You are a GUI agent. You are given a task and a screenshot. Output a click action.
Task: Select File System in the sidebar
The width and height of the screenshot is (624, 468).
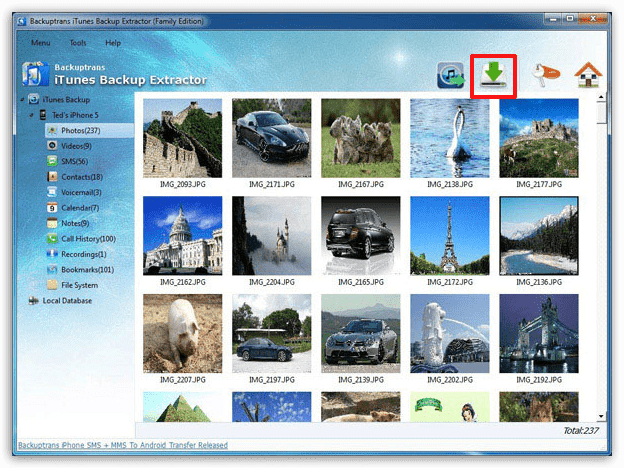point(80,285)
